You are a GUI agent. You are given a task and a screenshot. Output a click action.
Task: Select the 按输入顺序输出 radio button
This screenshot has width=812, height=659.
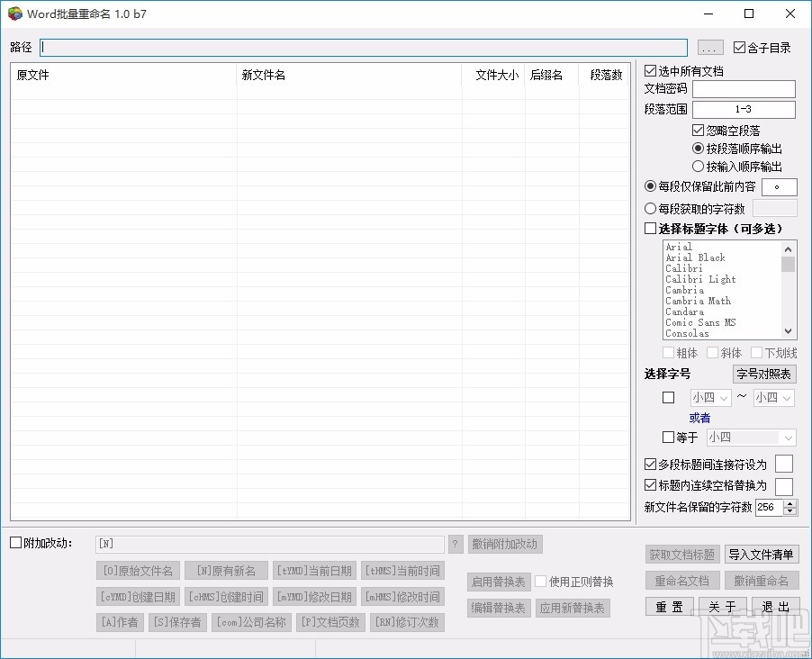click(698, 166)
